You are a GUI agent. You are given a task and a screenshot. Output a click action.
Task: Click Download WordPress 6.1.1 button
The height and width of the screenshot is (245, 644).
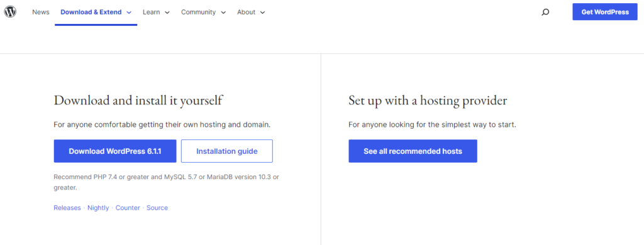click(115, 151)
